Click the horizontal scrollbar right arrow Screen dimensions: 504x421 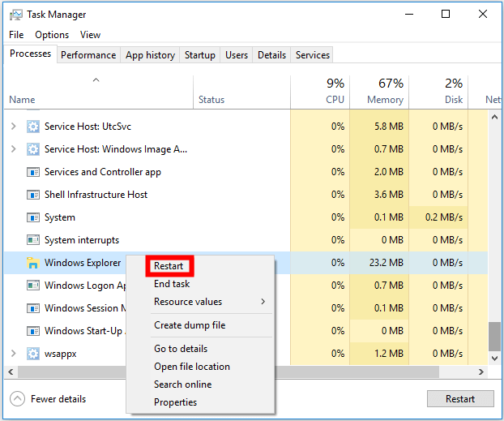tap(481, 372)
